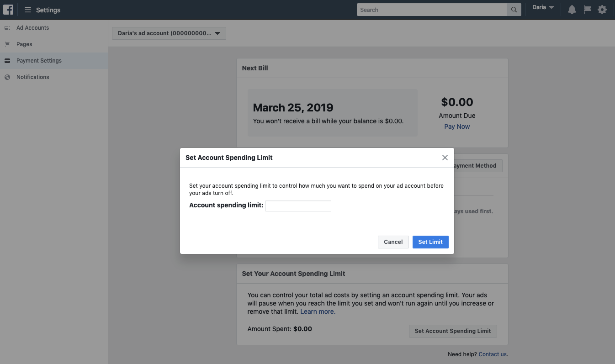The height and width of the screenshot is (364, 615).
Task: Select Ad Accounts in sidebar
Action: [32, 28]
